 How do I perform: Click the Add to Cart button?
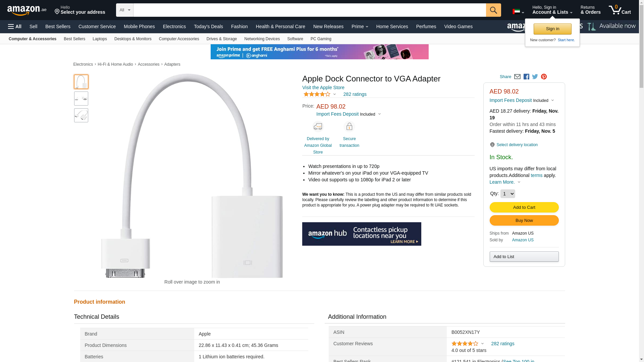(524, 207)
